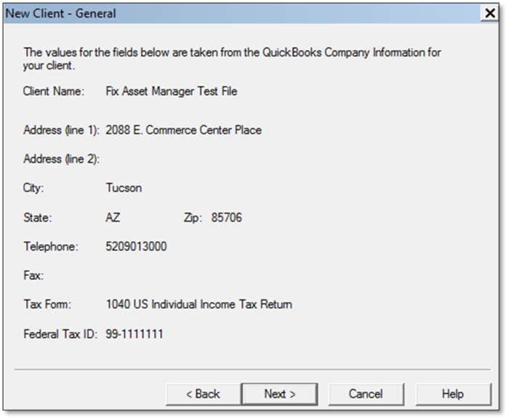Click the address '2088 E. Commerce Center Place'
This screenshot has width=509, height=420.
(184, 130)
